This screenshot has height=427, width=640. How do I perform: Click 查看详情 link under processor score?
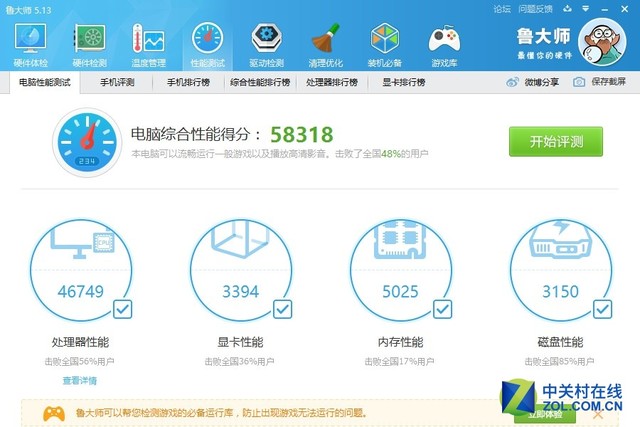click(80, 381)
